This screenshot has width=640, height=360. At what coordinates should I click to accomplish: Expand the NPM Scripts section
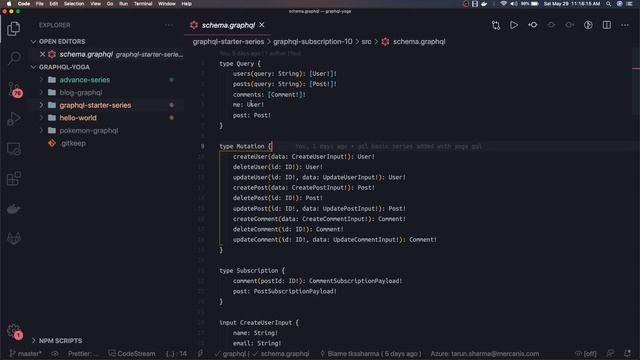click(x=33, y=340)
